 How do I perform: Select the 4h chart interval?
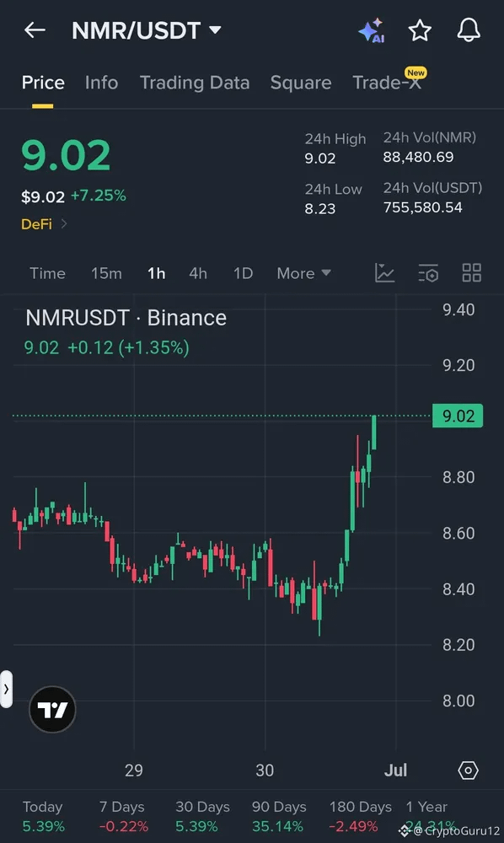click(x=198, y=274)
